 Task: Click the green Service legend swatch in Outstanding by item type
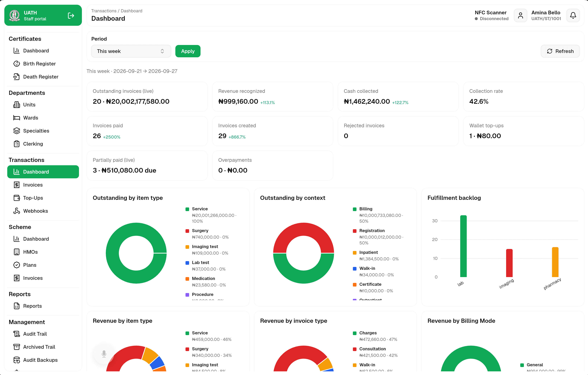click(187, 209)
